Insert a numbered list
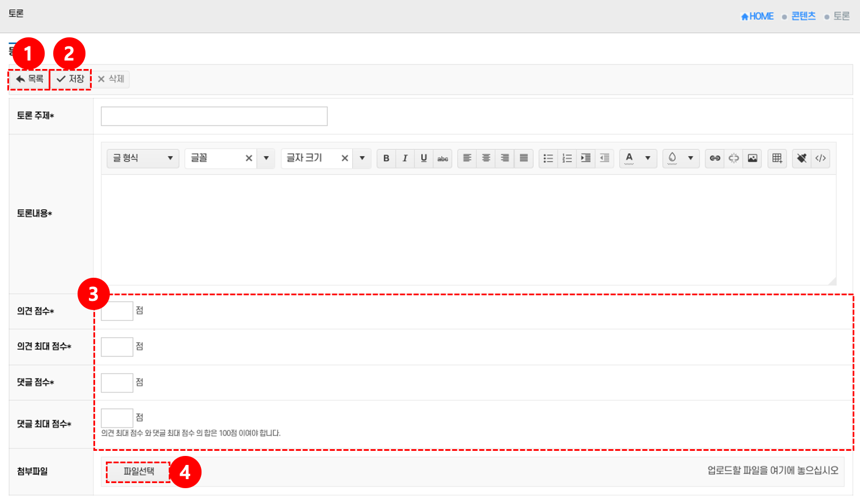The image size is (860, 504). coord(567,158)
